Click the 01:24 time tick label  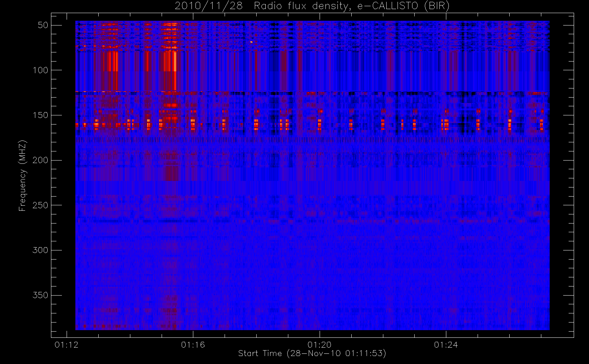(446, 345)
